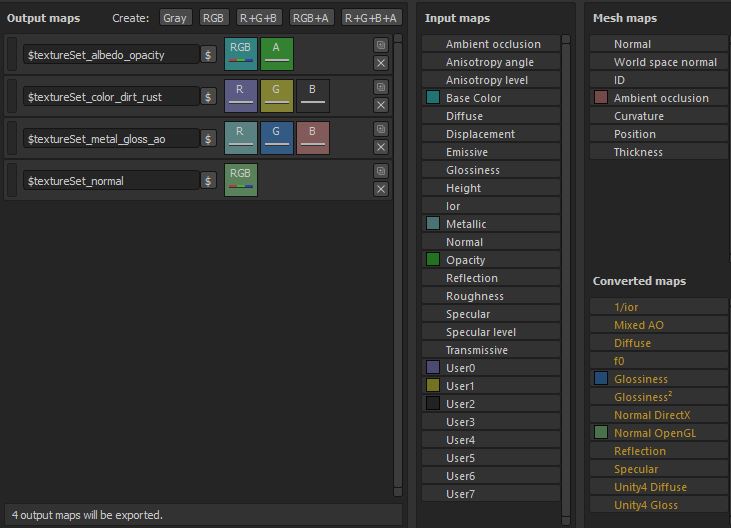The width and height of the screenshot is (731, 528).
Task: Create a new Gray output map
Action: 175,18
